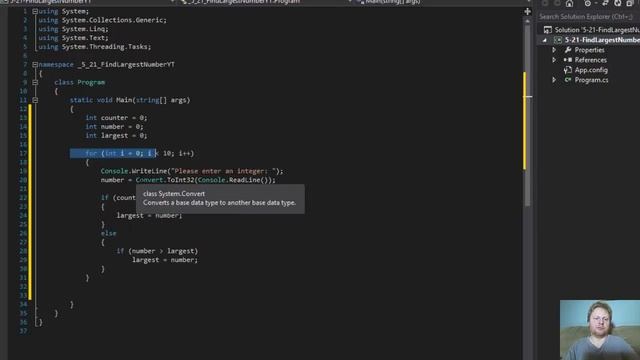Click 'largest = number;' on line 29

pos(165,260)
